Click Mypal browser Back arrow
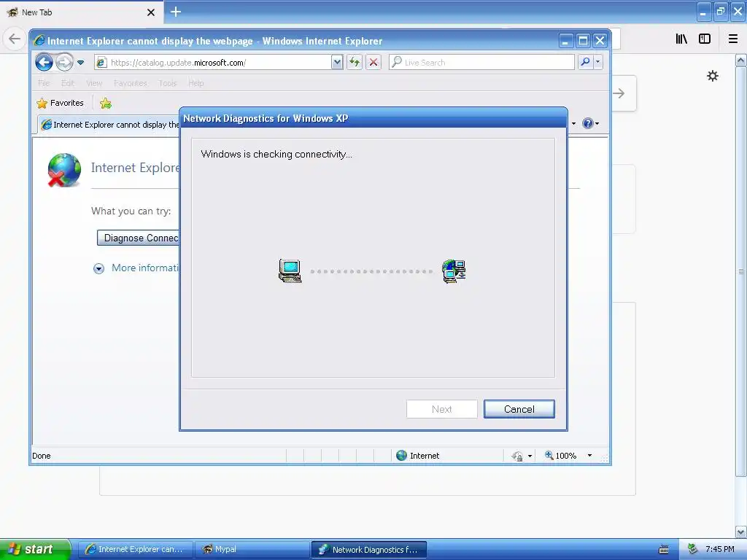Screen dimensions: 747x560 pyautogui.click(x=15, y=39)
